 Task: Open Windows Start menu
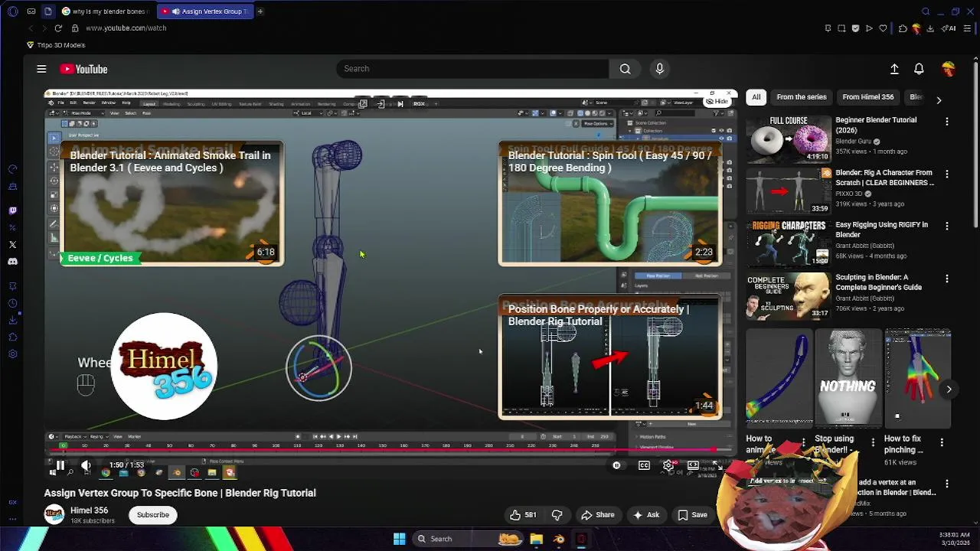pos(399,539)
